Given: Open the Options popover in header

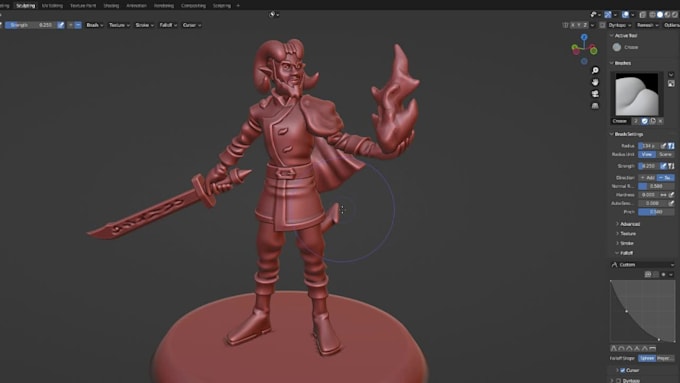Looking at the screenshot, I should pos(671,25).
